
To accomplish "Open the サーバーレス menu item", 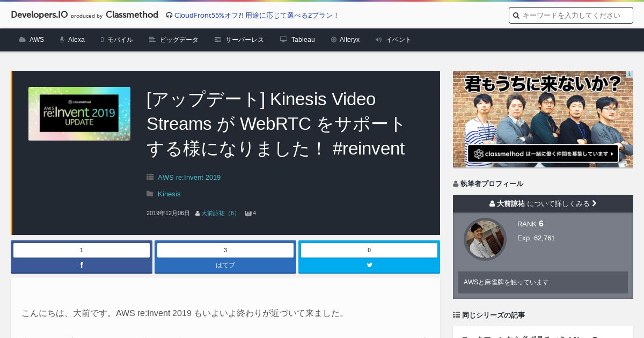I will point(245,40).
